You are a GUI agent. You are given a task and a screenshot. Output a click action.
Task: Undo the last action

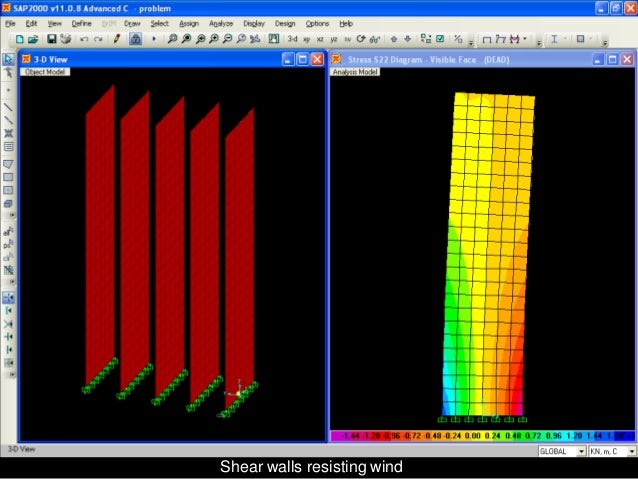coord(84,39)
